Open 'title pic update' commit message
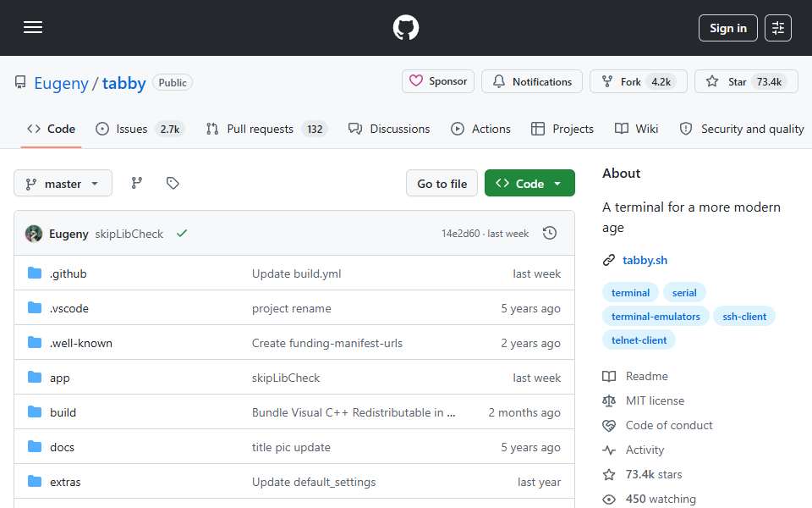Image resolution: width=812 pixels, height=508 pixels. click(x=291, y=447)
